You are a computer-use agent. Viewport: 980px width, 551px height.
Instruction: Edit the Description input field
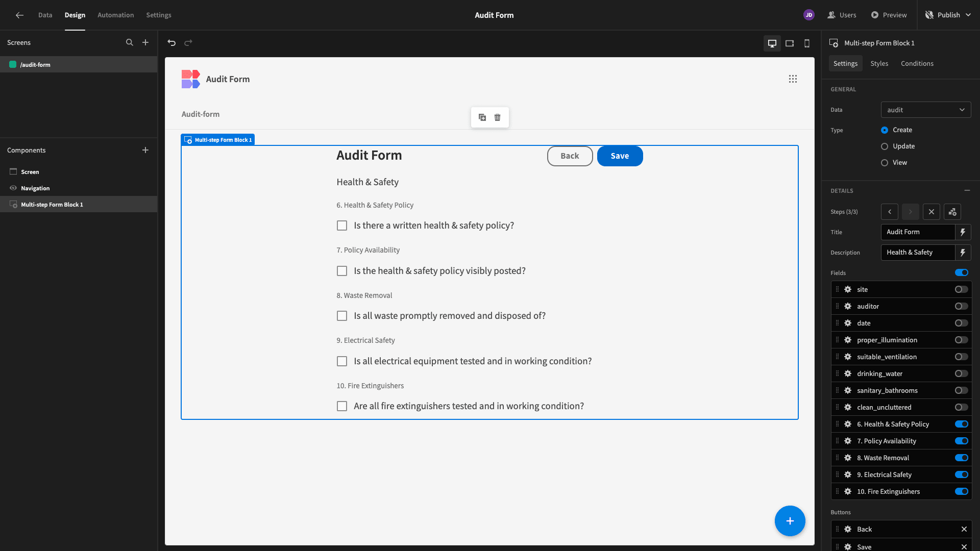(x=918, y=253)
